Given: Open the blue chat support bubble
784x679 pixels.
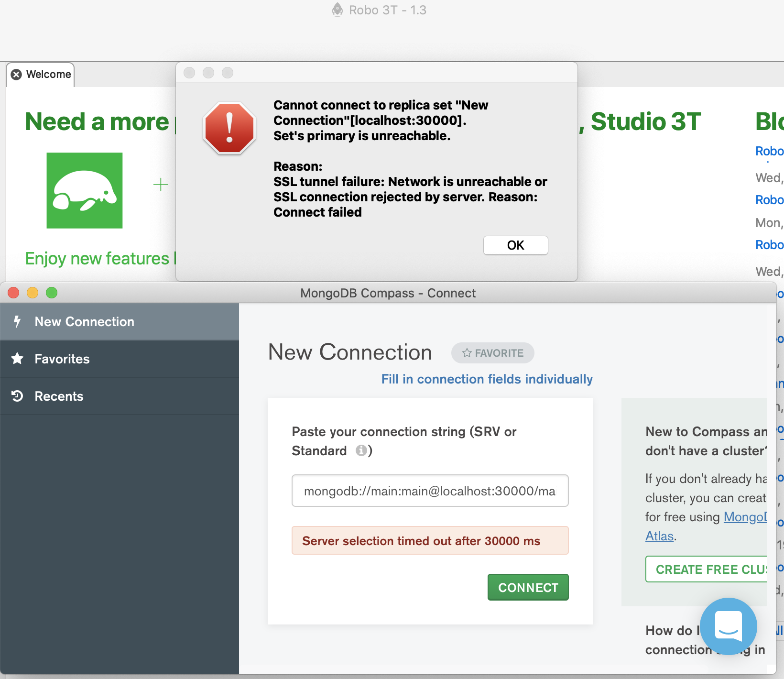Looking at the screenshot, I should point(728,626).
